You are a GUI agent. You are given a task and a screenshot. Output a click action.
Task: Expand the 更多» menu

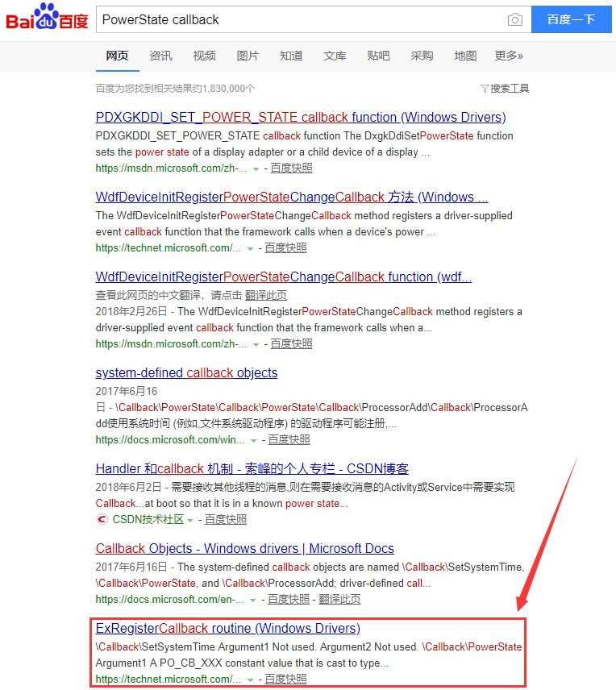pyautogui.click(x=509, y=56)
